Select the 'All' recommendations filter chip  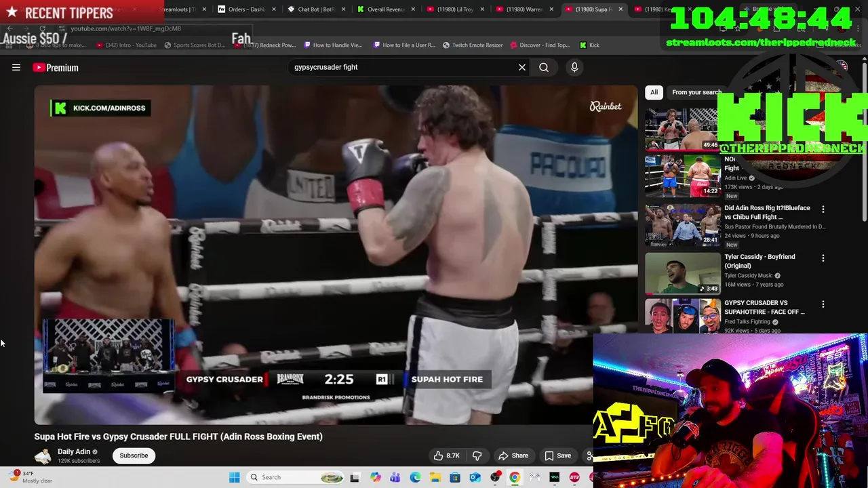coord(654,92)
